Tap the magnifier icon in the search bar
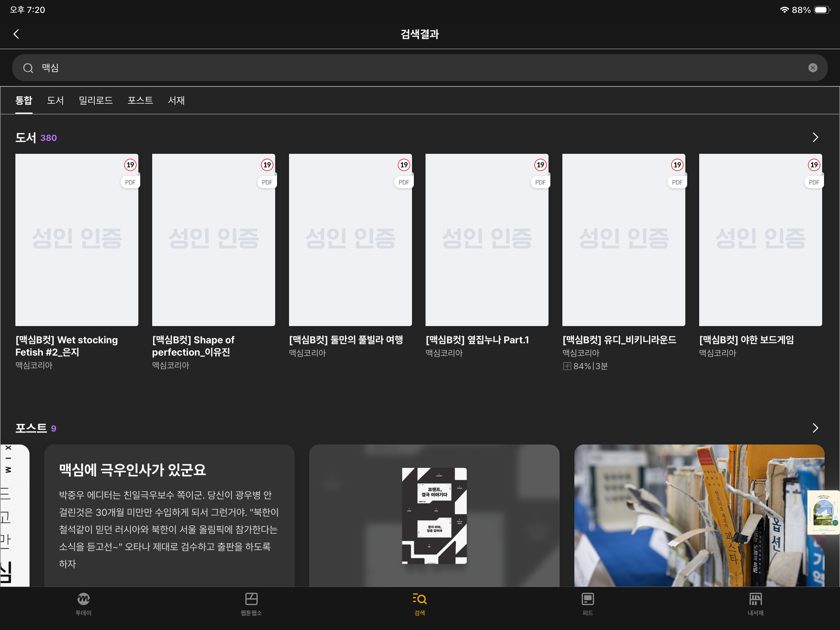This screenshot has width=840, height=630. pos(28,68)
